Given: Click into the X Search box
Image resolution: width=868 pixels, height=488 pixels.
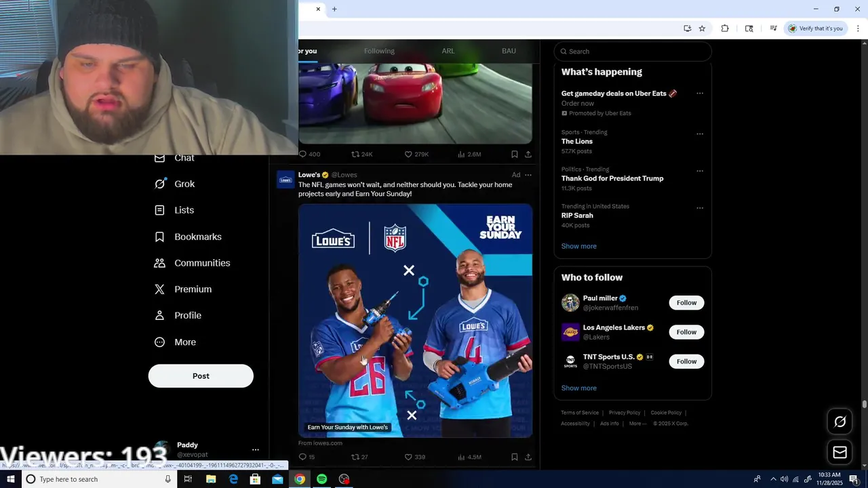Looking at the screenshot, I should 633,52.
